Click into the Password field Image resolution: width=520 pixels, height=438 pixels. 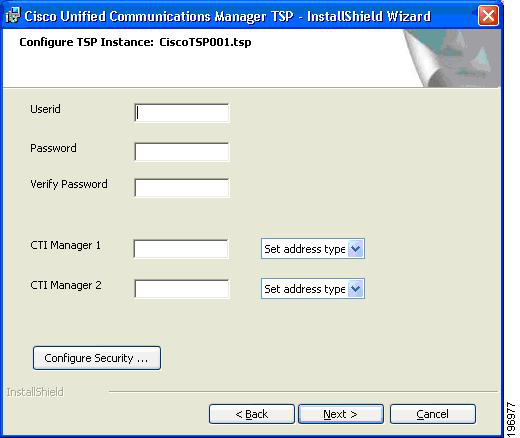[x=182, y=152]
